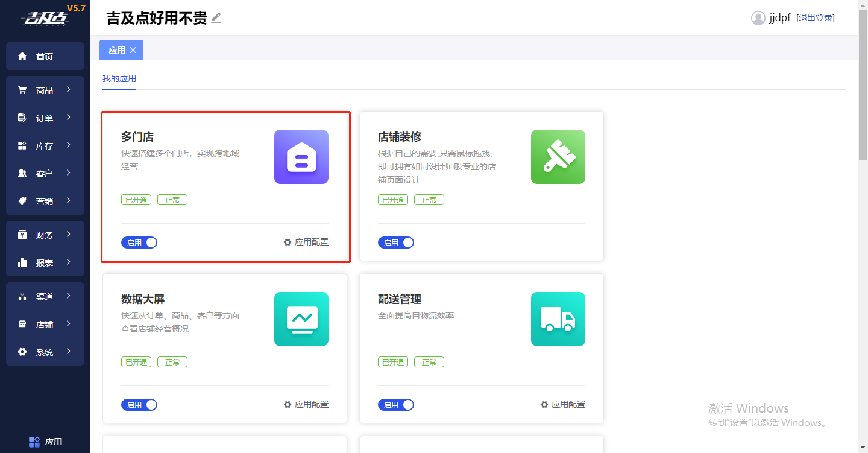Image resolution: width=868 pixels, height=453 pixels.
Task: Click the 营销 tag icon
Action: tap(22, 201)
